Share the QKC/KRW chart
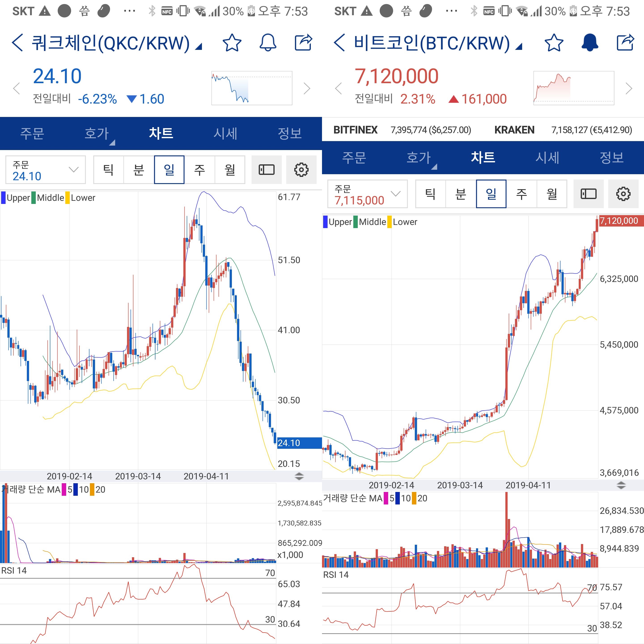This screenshot has height=644, width=644. click(303, 43)
